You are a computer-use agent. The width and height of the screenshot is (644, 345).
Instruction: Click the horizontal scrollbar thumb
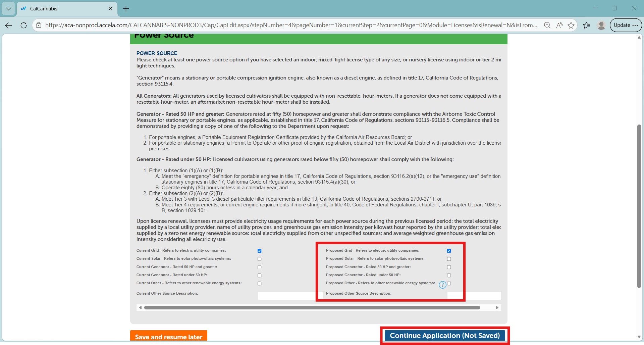click(x=312, y=307)
